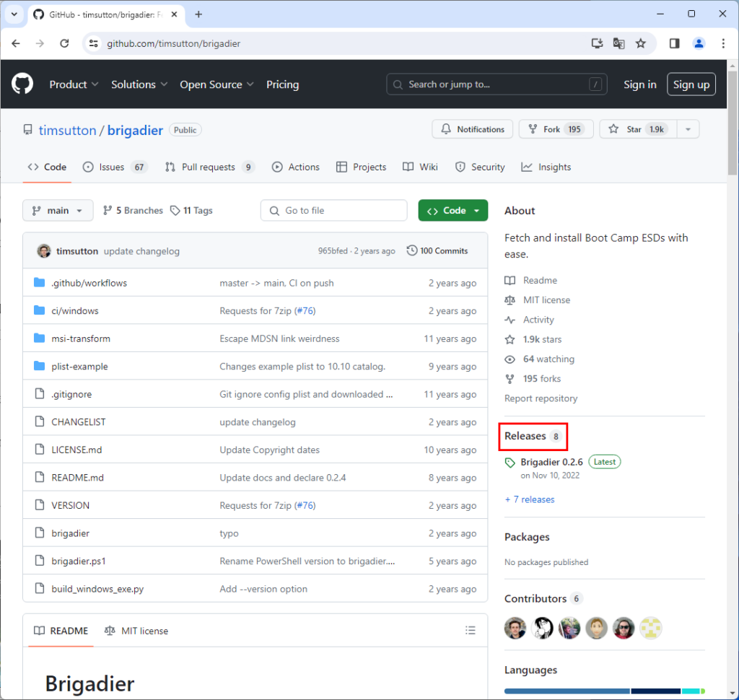Expand the Product navigation menu
The width and height of the screenshot is (739, 700).
74,84
